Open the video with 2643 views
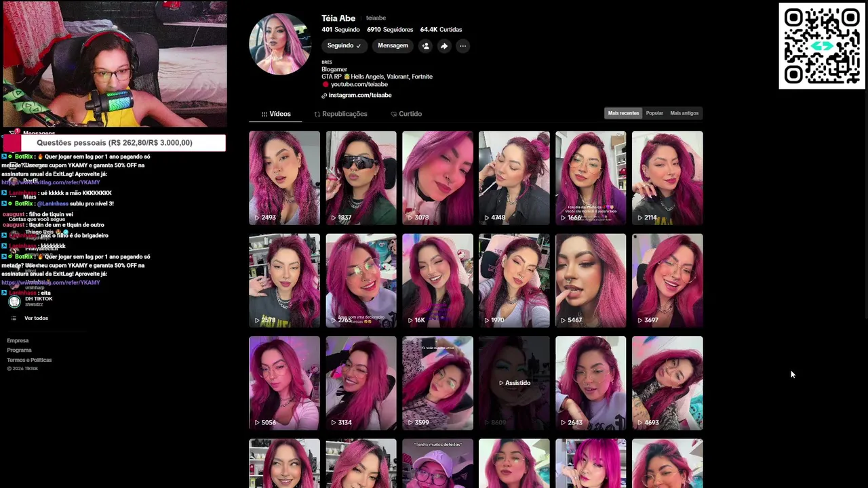 coord(591,383)
